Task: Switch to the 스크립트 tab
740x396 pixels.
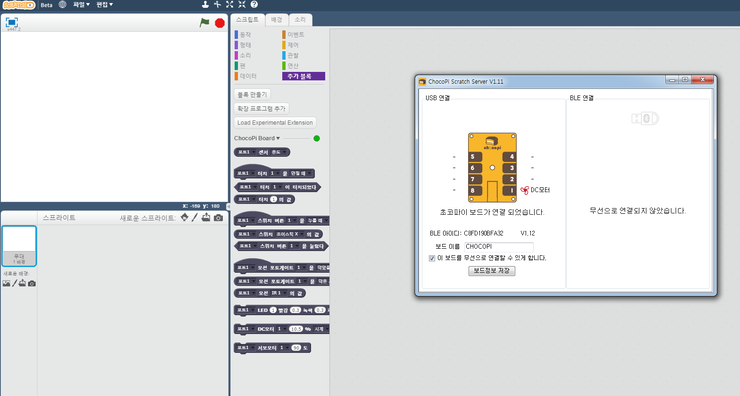Action: click(247, 20)
